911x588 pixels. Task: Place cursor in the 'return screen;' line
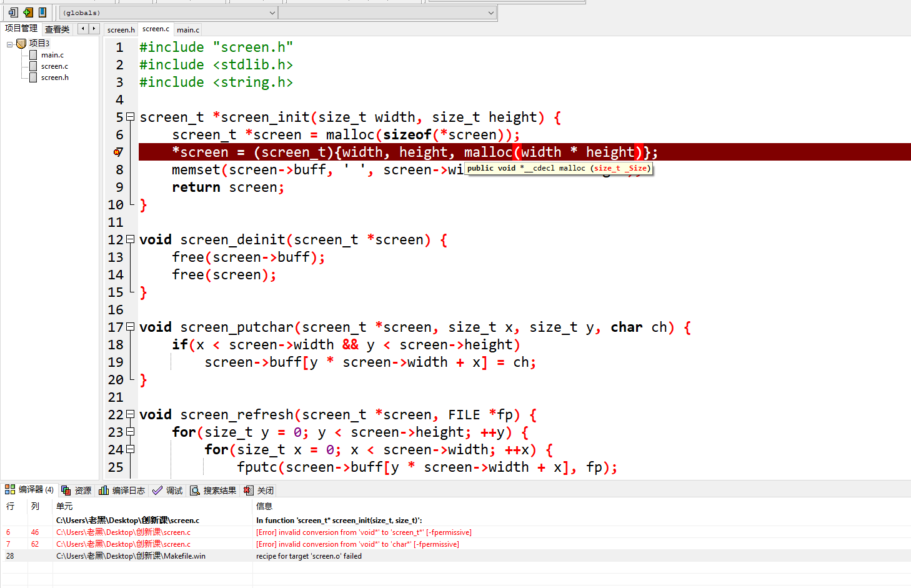click(228, 187)
